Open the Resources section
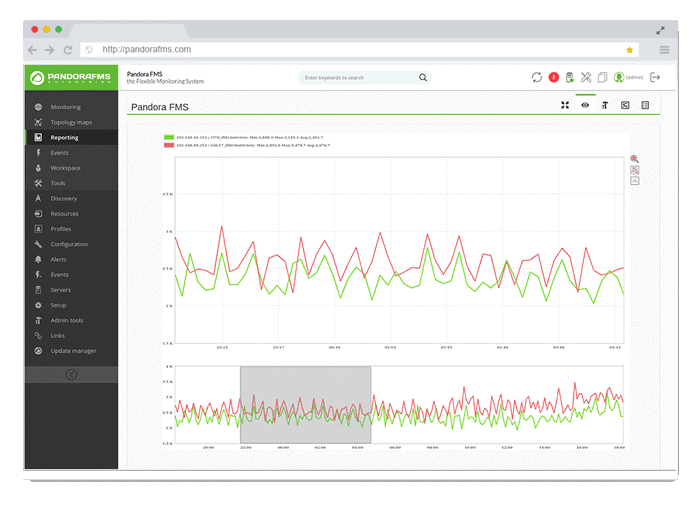The image size is (700, 510). pos(64,213)
